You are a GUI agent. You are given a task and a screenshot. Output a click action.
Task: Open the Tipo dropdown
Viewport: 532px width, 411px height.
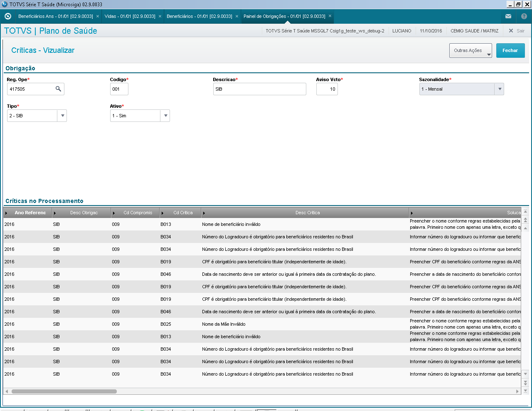[x=62, y=116]
